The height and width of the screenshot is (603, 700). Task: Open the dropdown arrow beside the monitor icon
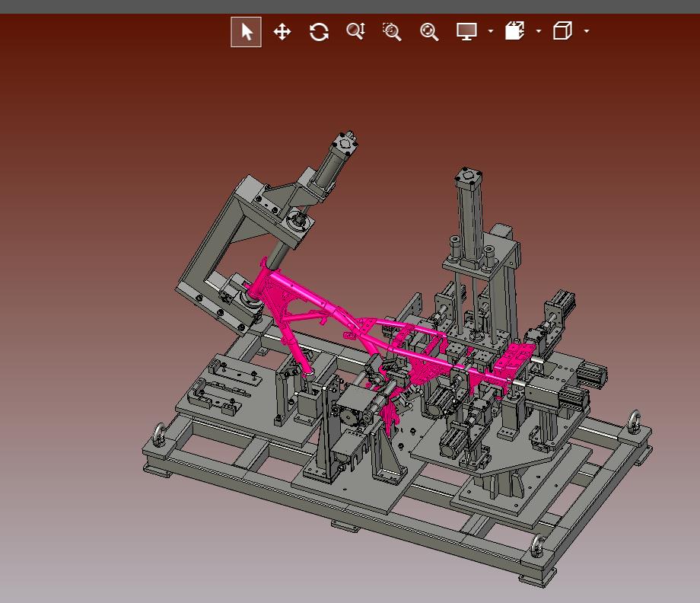491,31
